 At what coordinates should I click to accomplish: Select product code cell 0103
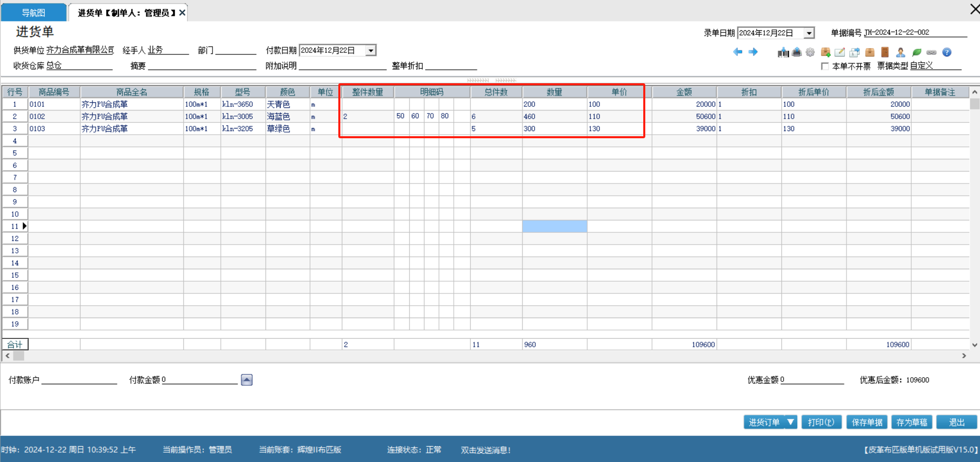pos(54,129)
